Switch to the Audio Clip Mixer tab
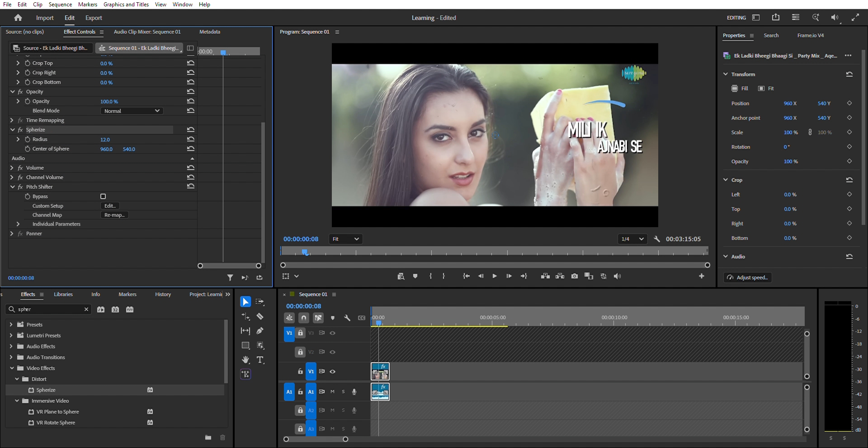Image resolution: width=868 pixels, height=448 pixels. point(147,32)
